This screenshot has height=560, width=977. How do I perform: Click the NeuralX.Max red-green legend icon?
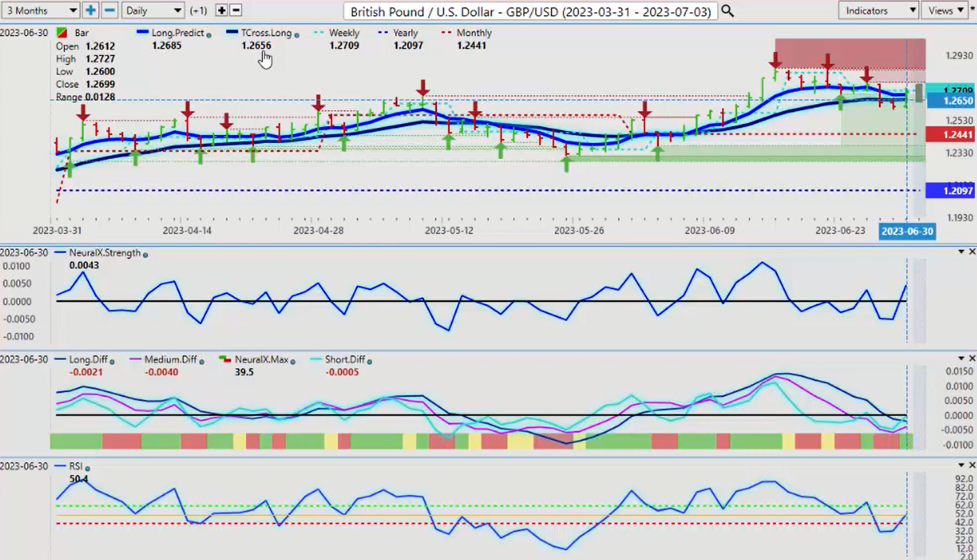point(225,359)
